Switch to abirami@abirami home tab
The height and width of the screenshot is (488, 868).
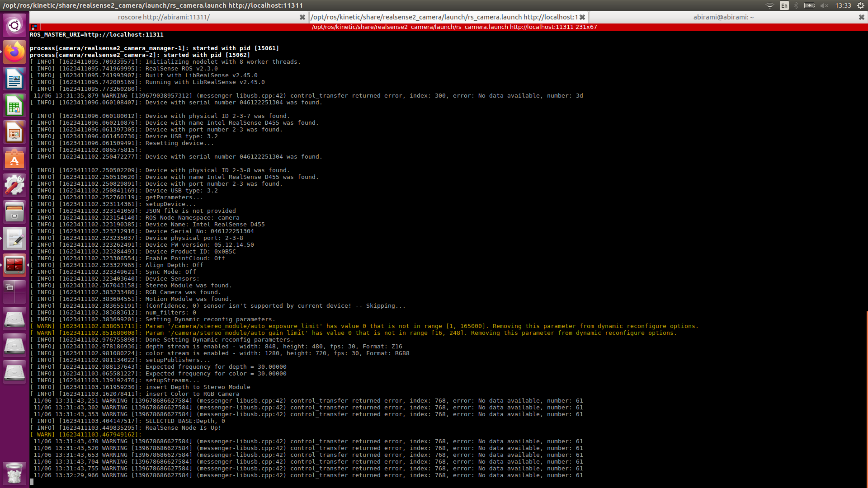723,17
